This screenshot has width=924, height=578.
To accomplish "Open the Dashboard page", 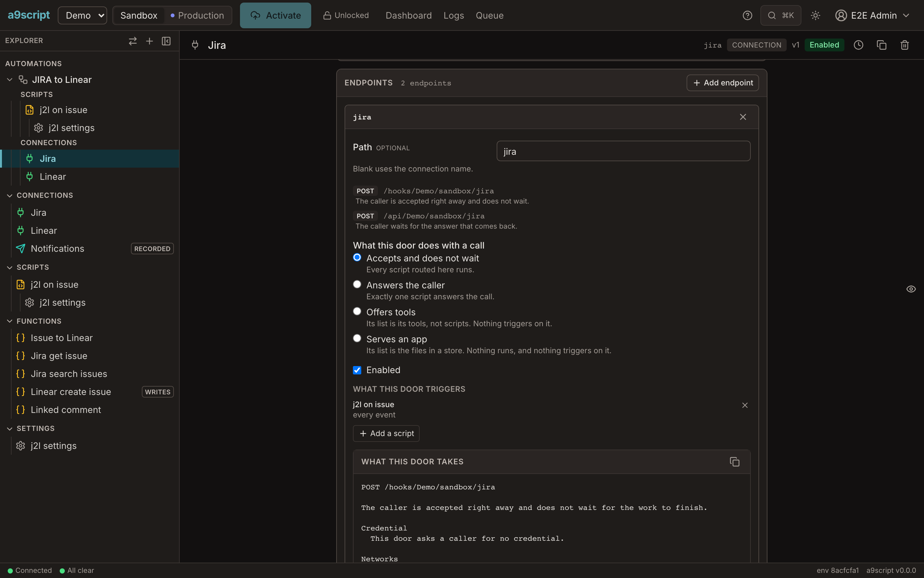I will [x=408, y=15].
